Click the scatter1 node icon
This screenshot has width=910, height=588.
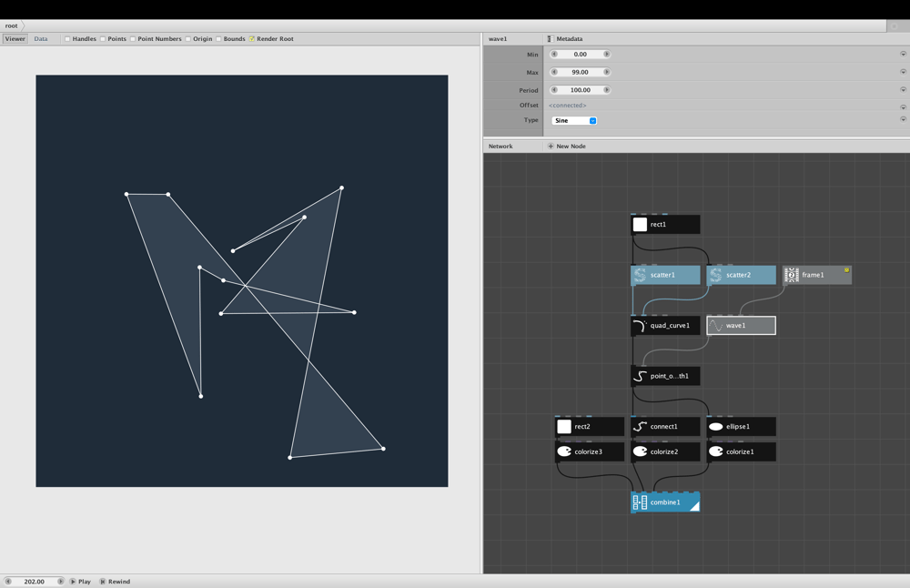click(640, 275)
